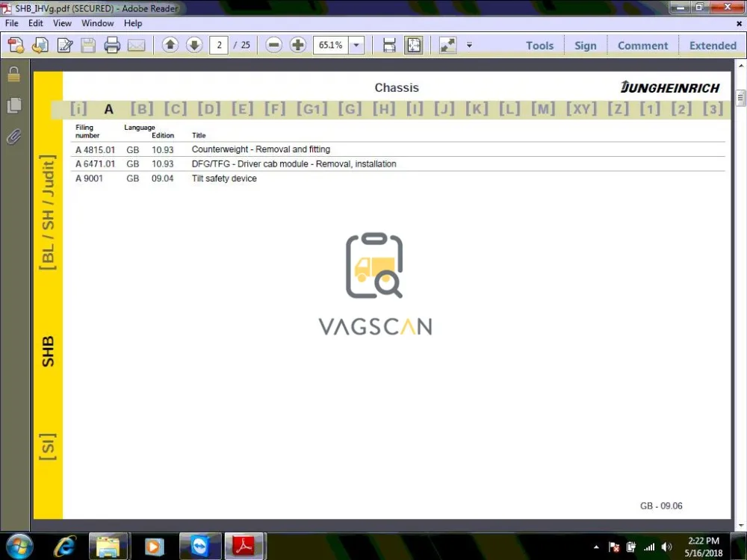The image size is (747, 560).
Task: Select the [M] chapter tab
Action: click(543, 109)
